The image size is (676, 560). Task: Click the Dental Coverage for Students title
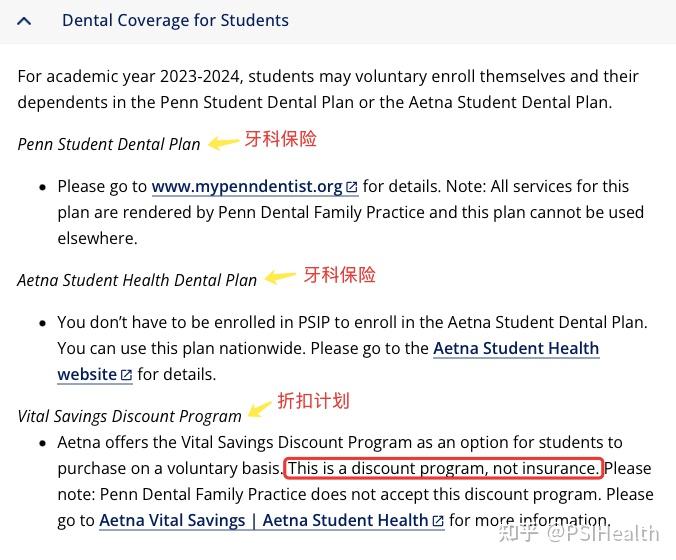(175, 20)
